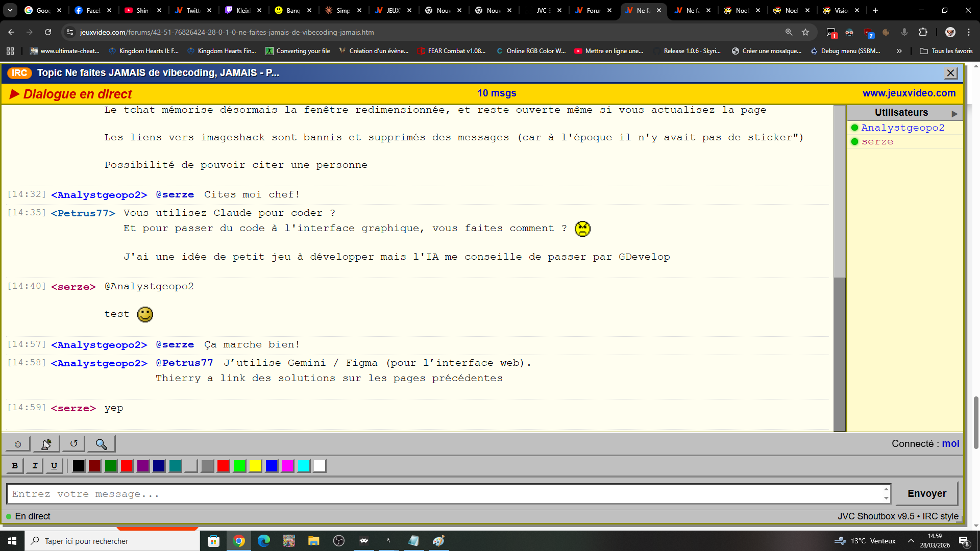Open the Tous les favoris folder
The width and height of the screenshot is (980, 551).
click(x=946, y=51)
